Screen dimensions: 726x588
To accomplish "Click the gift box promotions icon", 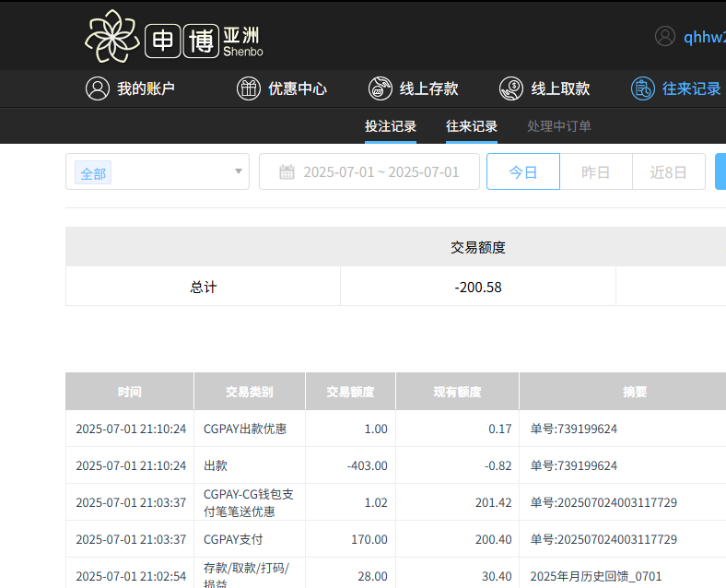I will coord(249,88).
